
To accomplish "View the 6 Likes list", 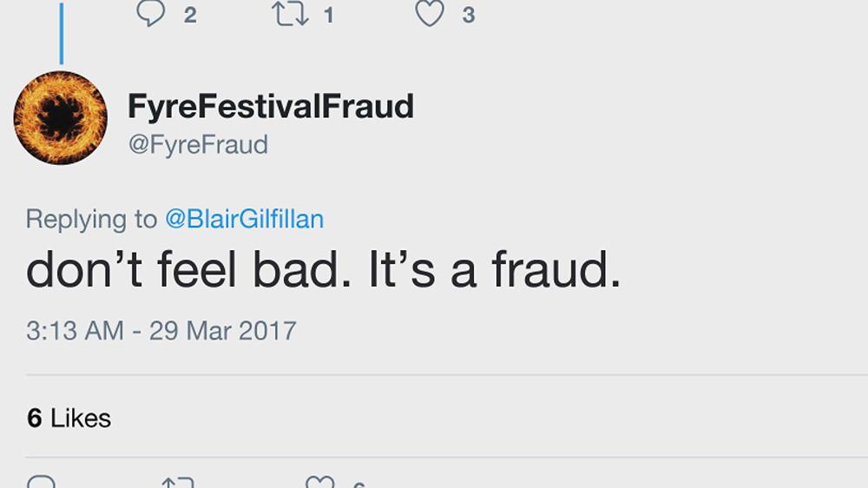I will pos(69,419).
